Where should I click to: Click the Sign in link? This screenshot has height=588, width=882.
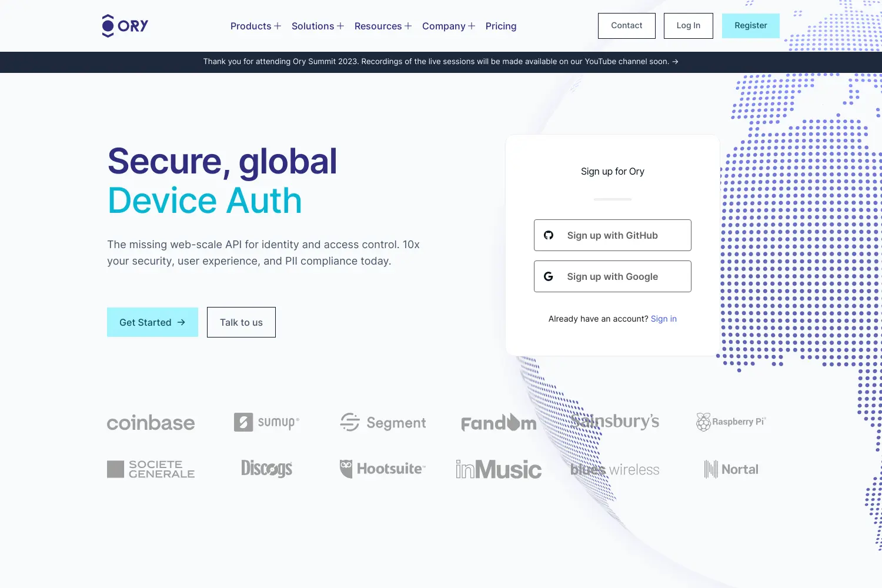pyautogui.click(x=664, y=319)
